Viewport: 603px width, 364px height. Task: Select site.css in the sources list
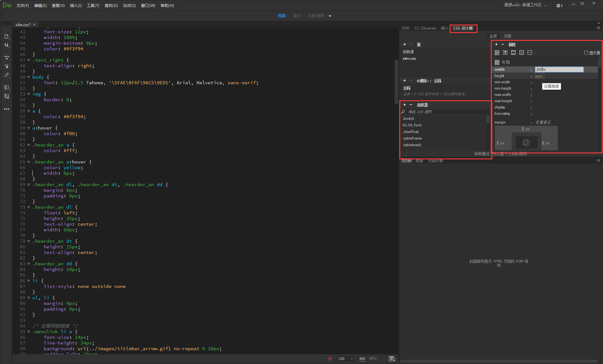point(409,58)
